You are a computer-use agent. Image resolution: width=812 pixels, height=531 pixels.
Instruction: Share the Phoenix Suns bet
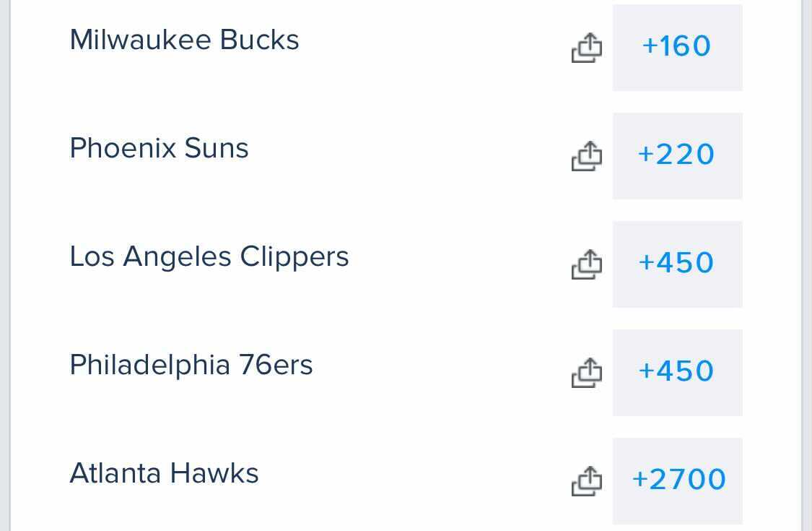[587, 155]
